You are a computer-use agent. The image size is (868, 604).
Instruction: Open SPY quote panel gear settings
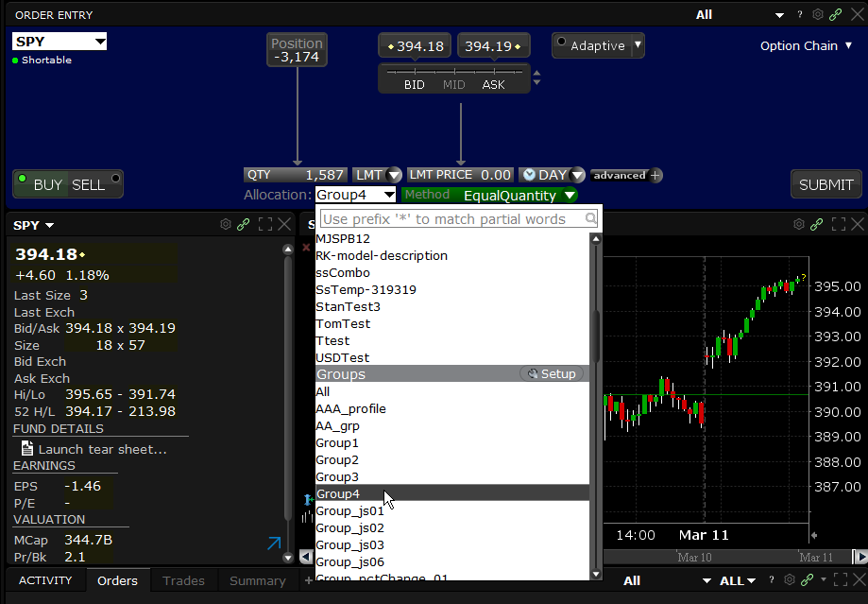pos(226,224)
